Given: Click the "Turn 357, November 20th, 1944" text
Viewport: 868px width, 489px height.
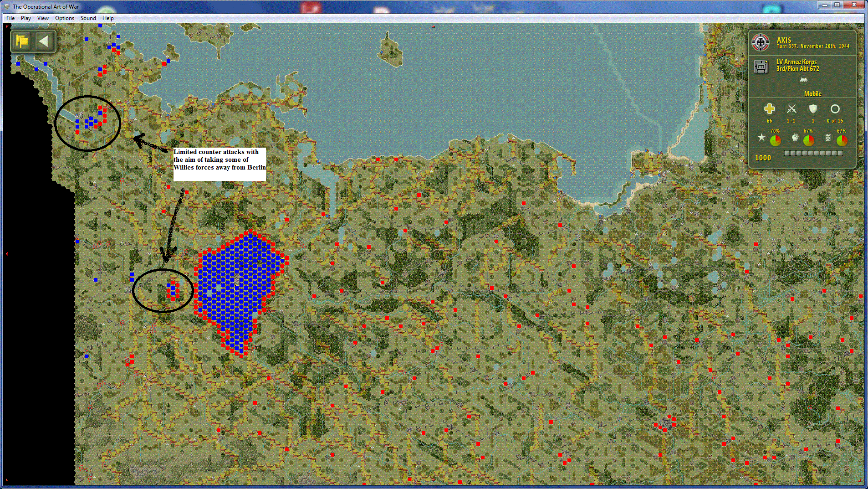Looking at the screenshot, I should coord(813,46).
